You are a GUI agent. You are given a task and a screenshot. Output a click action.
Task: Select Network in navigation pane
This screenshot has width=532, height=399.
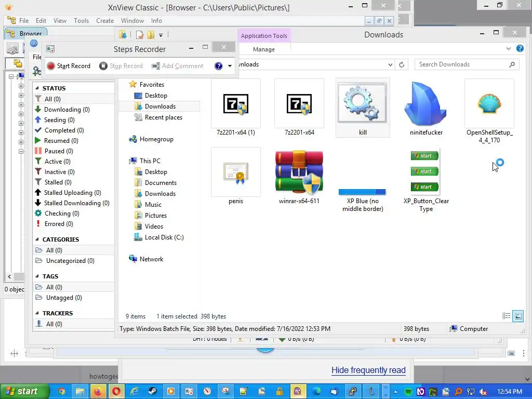pyautogui.click(x=151, y=259)
